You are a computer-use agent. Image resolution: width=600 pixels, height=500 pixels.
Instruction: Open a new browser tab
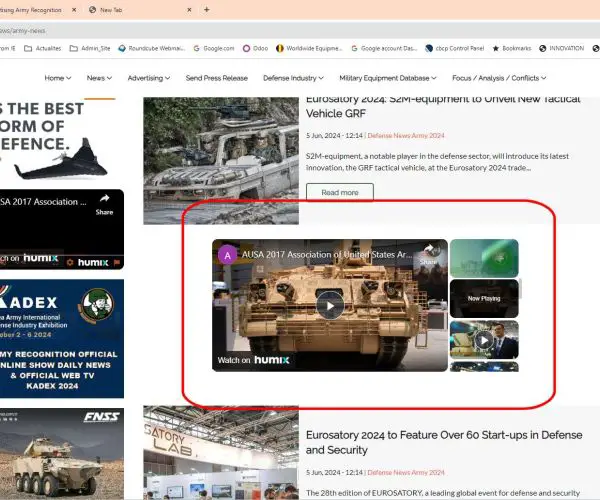click(207, 9)
